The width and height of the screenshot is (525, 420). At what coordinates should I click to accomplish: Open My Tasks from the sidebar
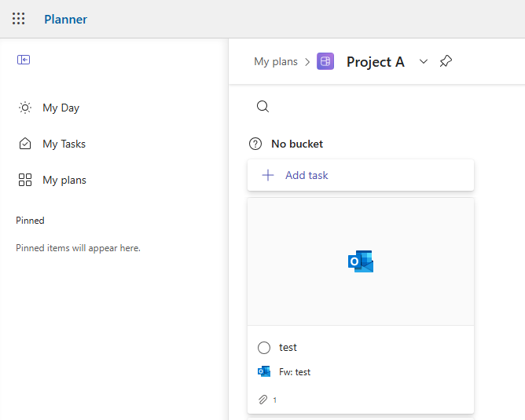64,144
